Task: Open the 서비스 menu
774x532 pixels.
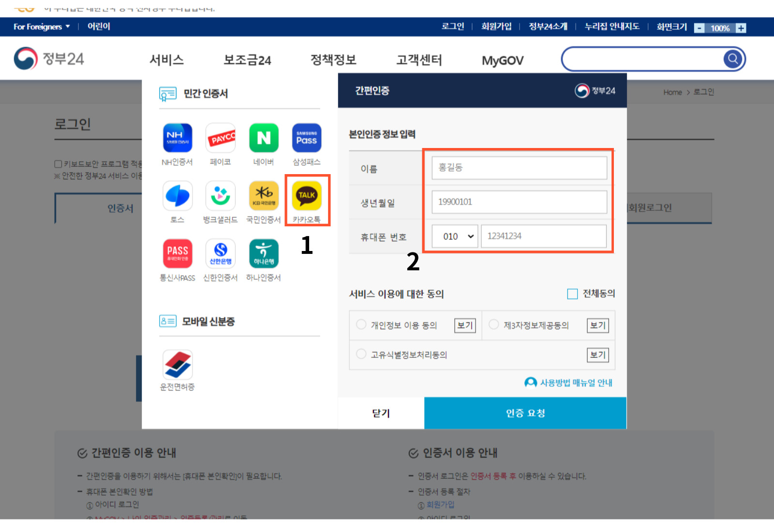Action: pyautogui.click(x=166, y=60)
